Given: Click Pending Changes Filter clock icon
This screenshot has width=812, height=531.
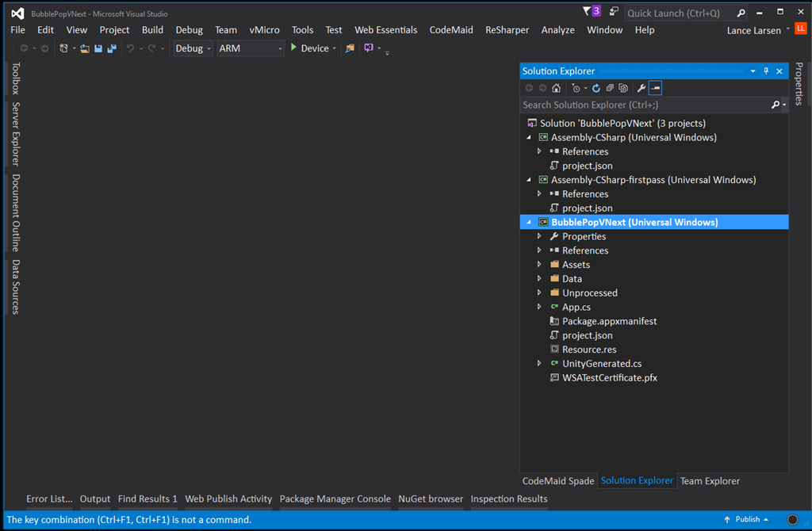Looking at the screenshot, I should (x=576, y=88).
